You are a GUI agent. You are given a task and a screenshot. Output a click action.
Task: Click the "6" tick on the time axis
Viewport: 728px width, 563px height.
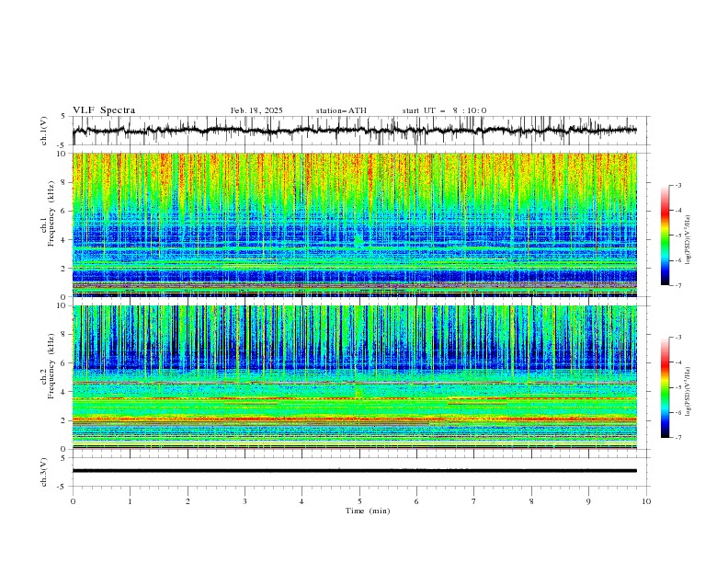point(416,501)
